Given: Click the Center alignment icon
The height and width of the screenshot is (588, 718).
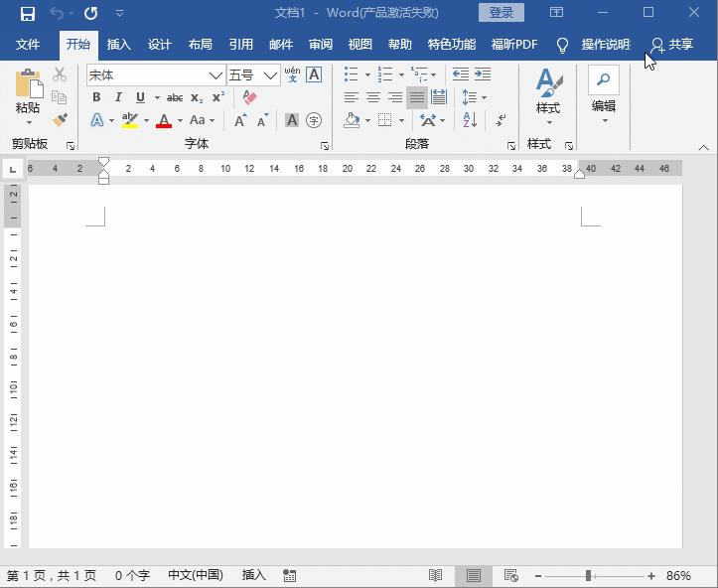Looking at the screenshot, I should coord(373,97).
